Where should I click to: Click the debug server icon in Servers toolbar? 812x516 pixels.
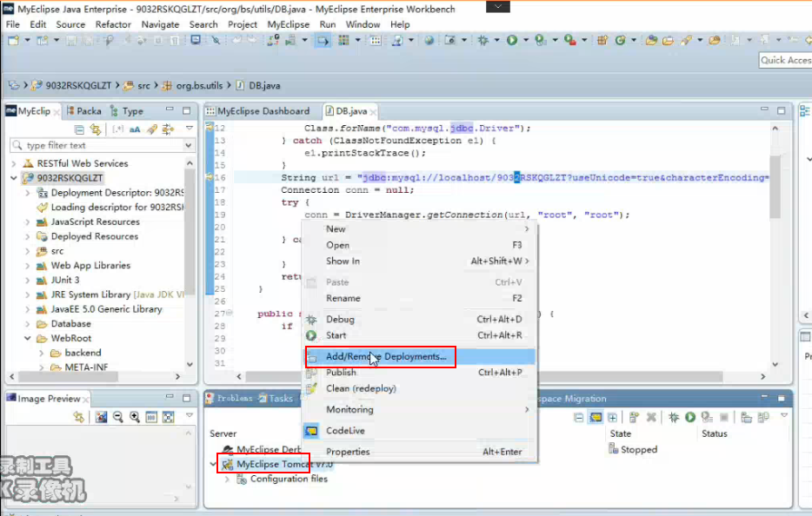tap(673, 417)
